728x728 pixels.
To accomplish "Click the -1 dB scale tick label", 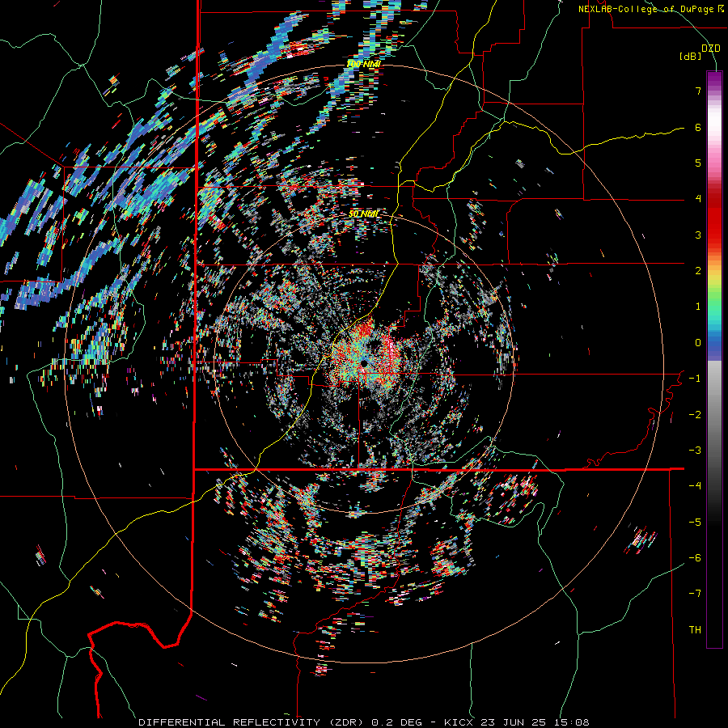I will pos(695,378).
